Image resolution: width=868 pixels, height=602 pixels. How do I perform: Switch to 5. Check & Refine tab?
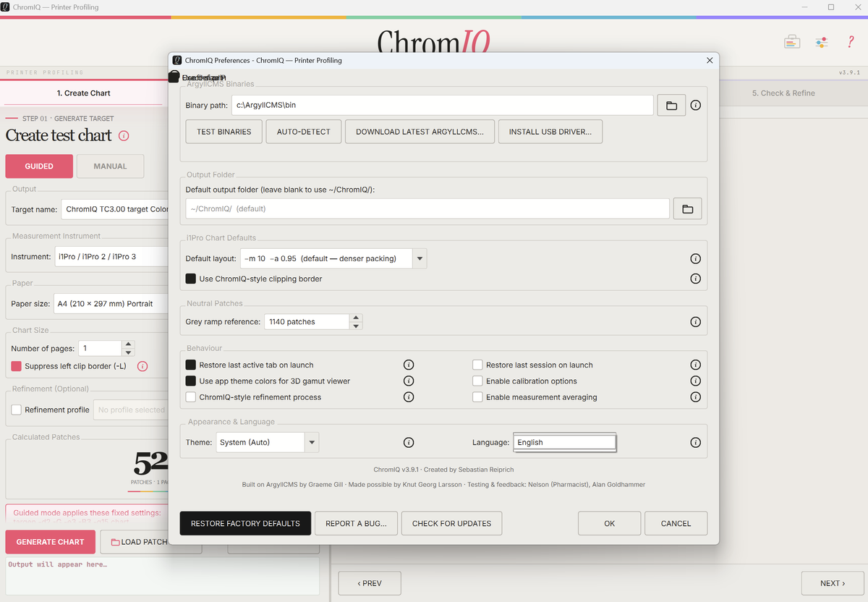pyautogui.click(x=783, y=93)
